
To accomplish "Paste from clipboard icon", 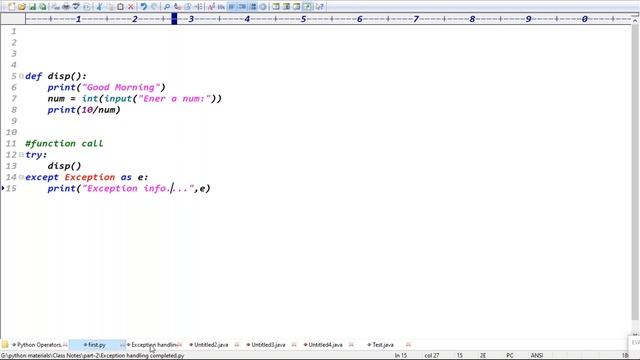I will coord(120,7).
